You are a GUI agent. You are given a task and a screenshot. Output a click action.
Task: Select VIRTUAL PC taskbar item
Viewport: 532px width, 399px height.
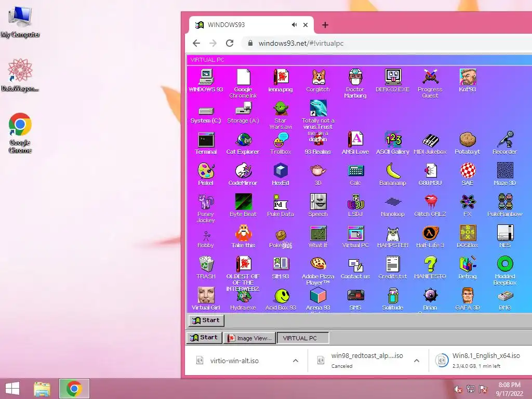point(303,338)
